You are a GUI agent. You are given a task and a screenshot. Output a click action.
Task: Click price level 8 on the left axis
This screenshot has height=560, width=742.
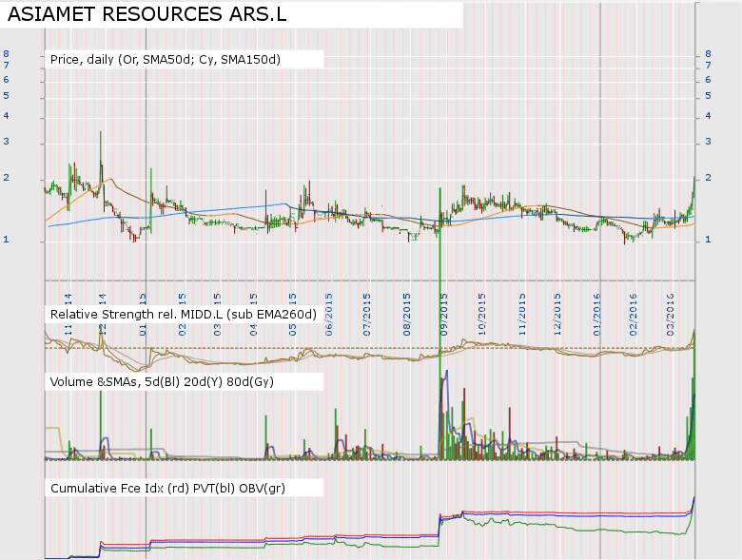6,54
